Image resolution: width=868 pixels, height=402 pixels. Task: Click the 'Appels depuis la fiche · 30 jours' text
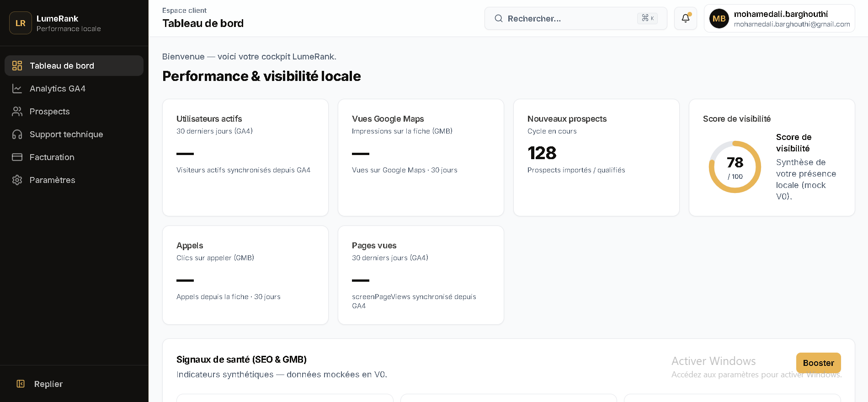[x=229, y=297]
